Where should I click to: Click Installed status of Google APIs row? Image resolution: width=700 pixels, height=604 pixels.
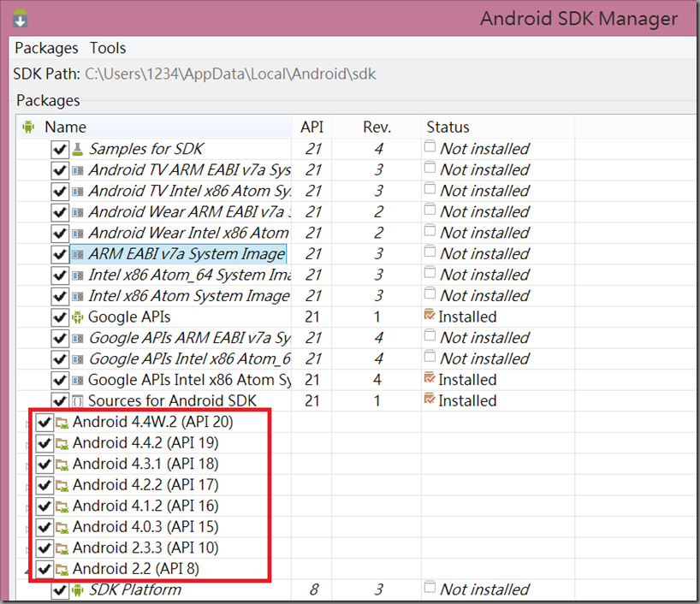pos(460,317)
